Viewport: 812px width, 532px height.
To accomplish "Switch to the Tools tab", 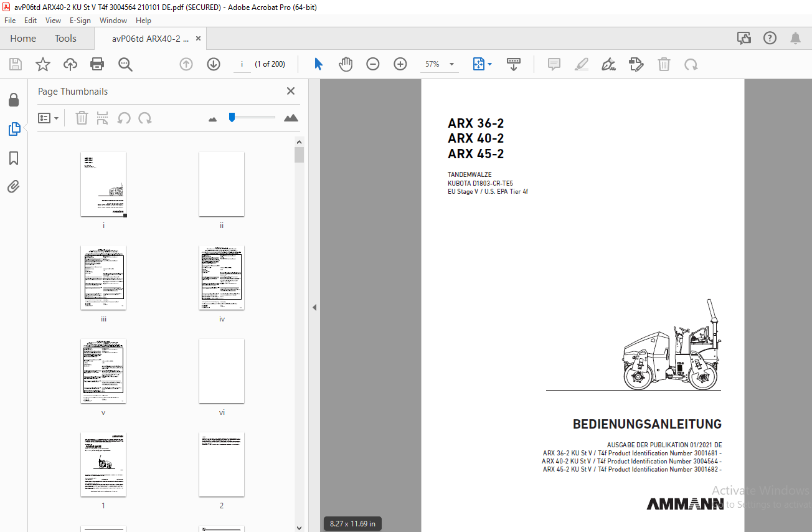I will tap(65, 39).
